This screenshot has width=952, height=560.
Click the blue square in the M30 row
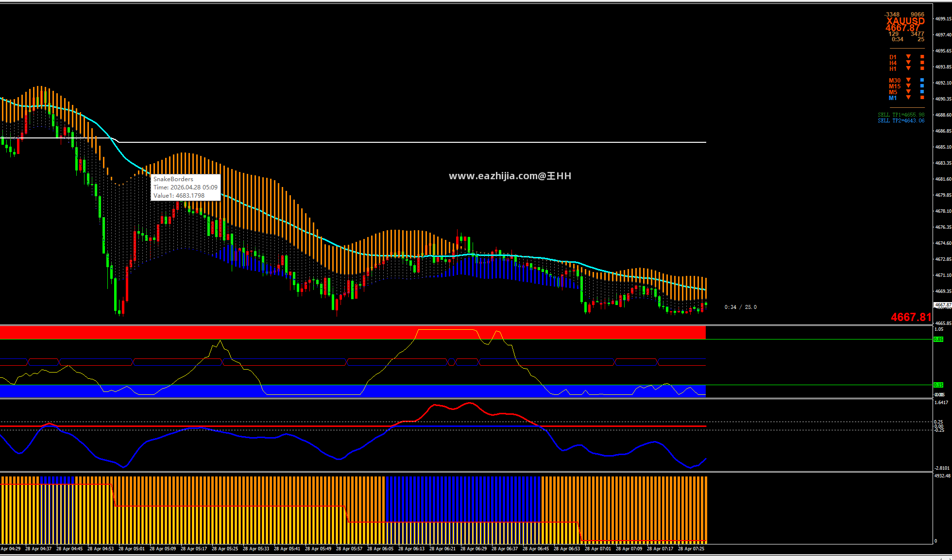click(x=922, y=80)
